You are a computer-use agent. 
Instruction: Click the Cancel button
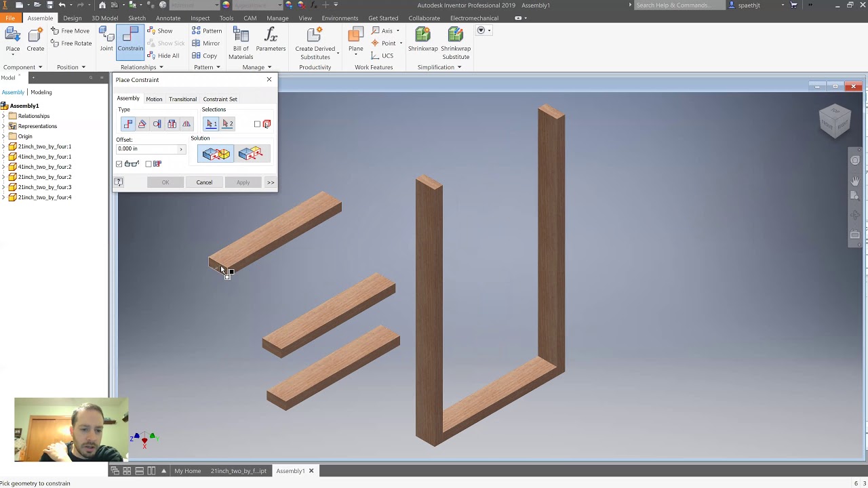(204, 182)
